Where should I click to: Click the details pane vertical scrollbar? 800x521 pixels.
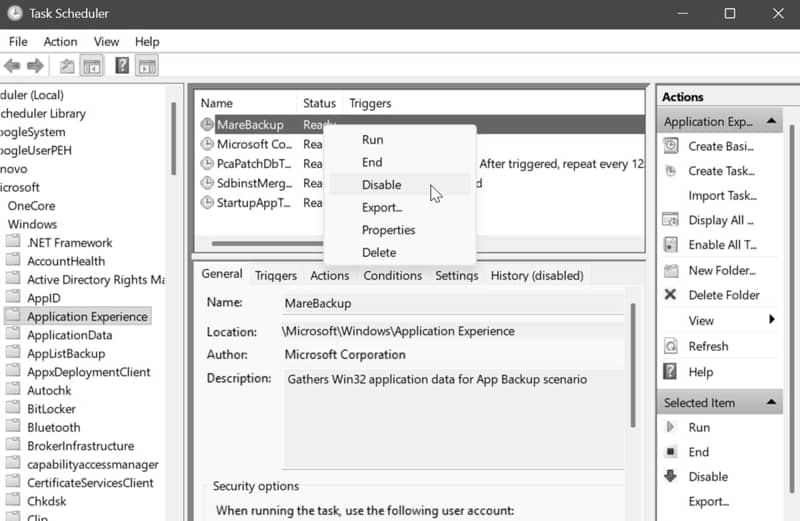coord(633,366)
